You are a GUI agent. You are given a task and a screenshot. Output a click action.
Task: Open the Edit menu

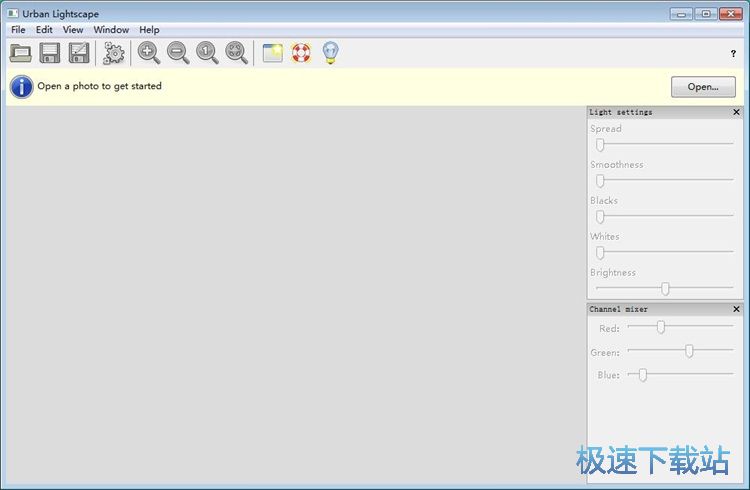[44, 30]
